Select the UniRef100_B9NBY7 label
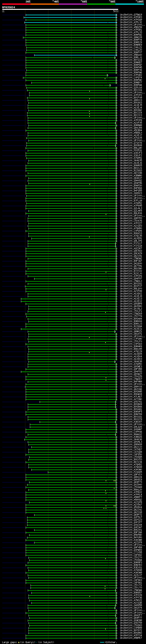The height and width of the screenshot is (644, 146). (131, 82)
